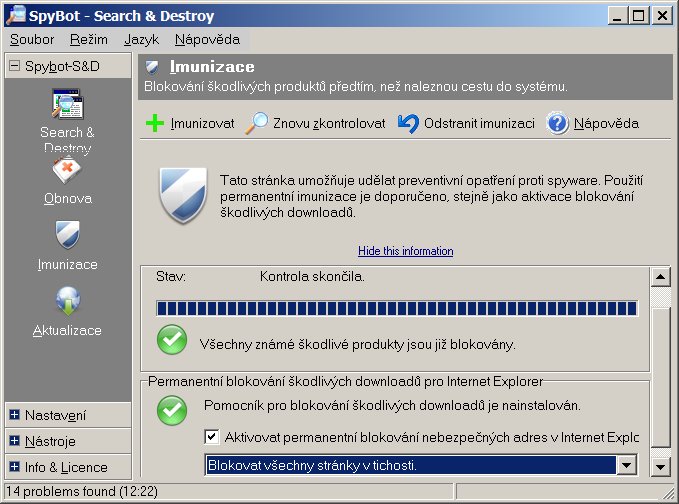Click the Nápověda toolbar label
This screenshot has height=504, width=679.
click(606, 123)
